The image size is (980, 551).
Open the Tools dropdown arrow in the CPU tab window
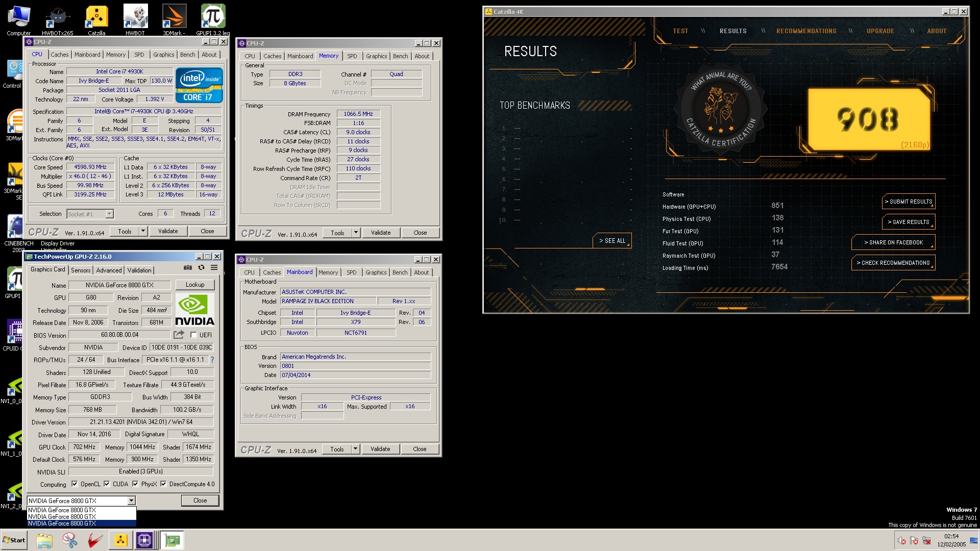click(143, 231)
